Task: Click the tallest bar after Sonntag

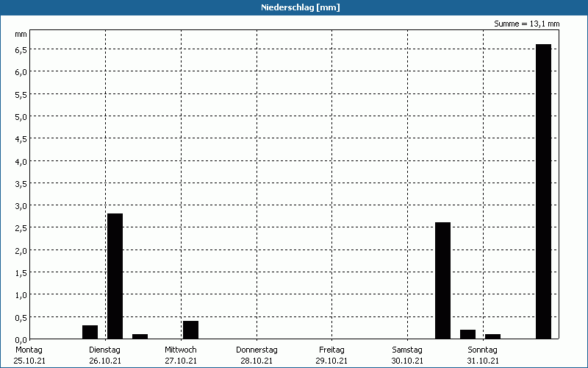Action: pos(543,191)
